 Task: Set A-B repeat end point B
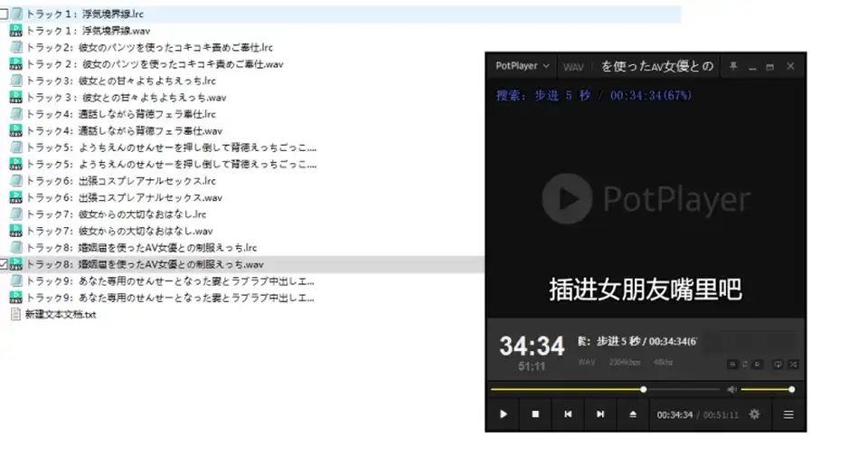coord(758,365)
